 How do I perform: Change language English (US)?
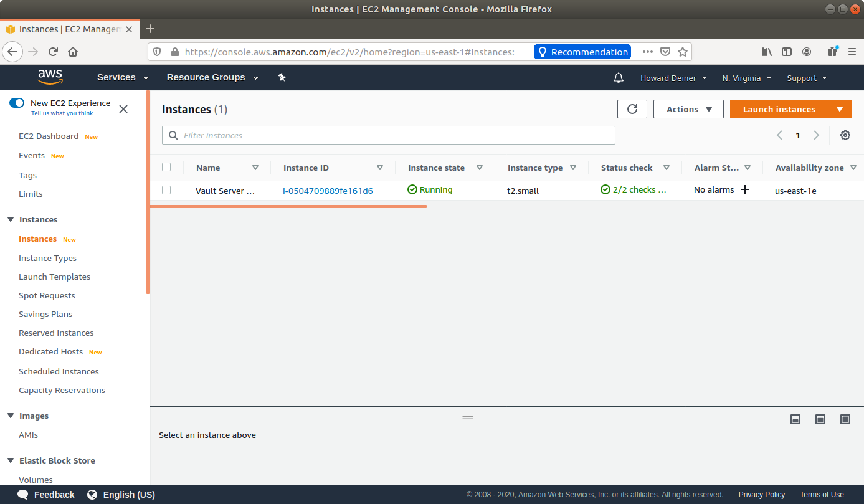click(x=121, y=495)
